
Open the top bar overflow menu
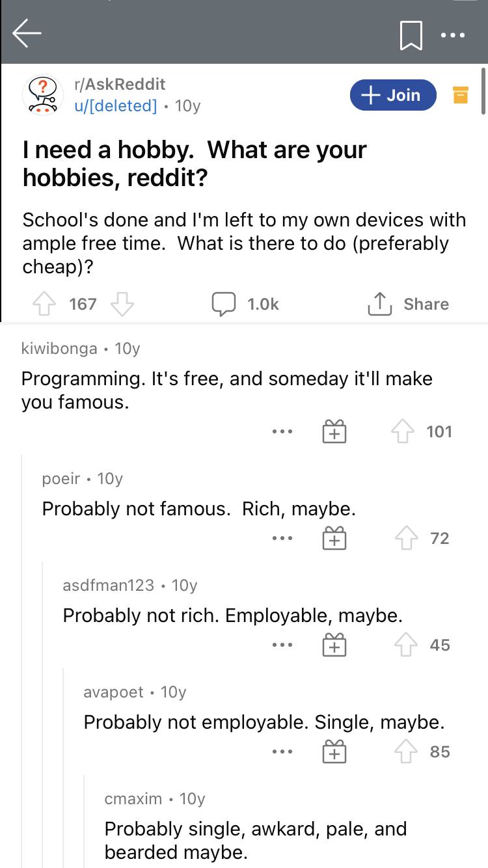tap(454, 34)
